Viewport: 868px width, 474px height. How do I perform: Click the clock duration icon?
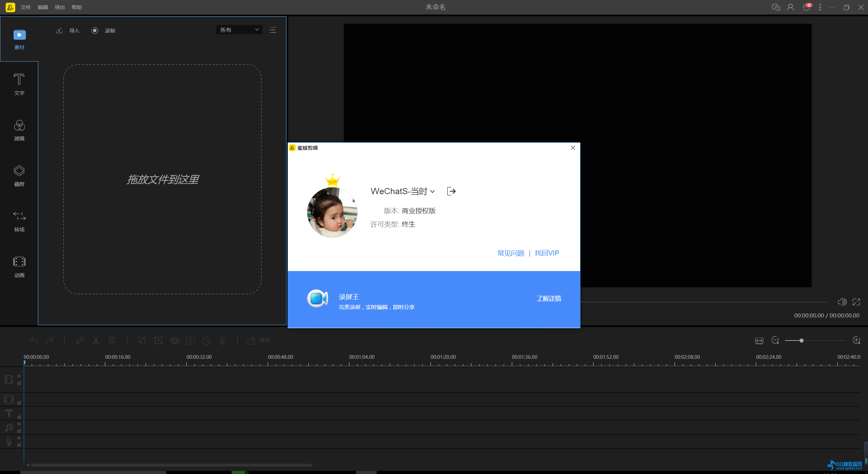click(206, 340)
